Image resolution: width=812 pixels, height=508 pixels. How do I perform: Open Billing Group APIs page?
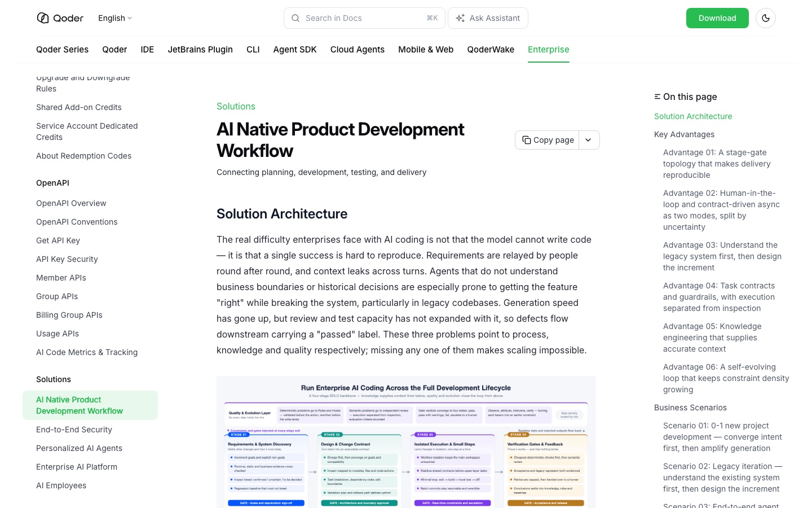[69, 315]
